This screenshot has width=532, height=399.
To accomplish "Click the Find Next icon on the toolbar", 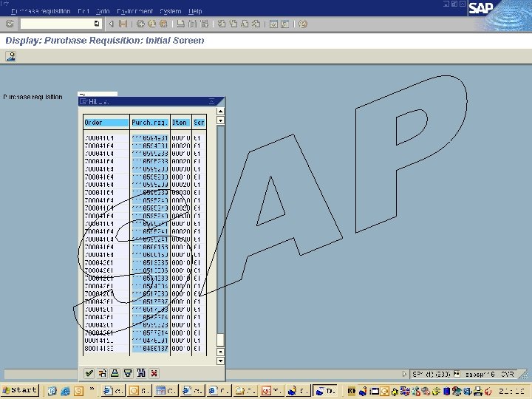I will tap(204, 24).
